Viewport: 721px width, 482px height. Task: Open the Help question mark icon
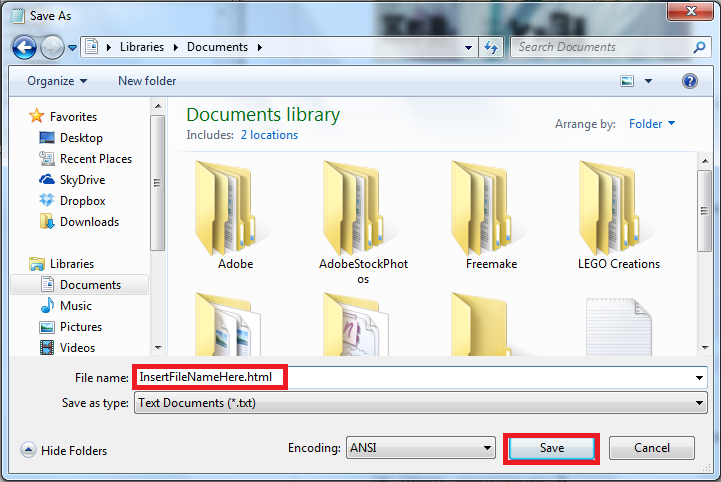[689, 81]
